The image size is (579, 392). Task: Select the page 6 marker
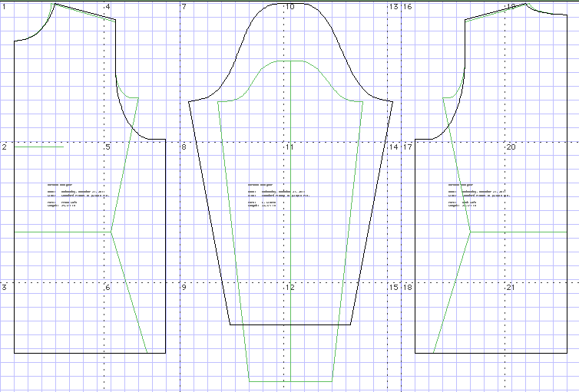click(x=108, y=288)
